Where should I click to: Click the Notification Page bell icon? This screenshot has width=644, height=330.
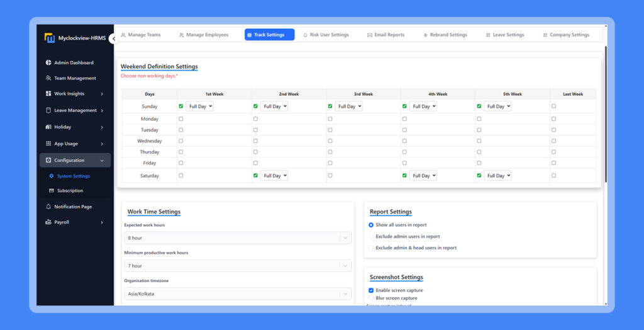click(48, 207)
